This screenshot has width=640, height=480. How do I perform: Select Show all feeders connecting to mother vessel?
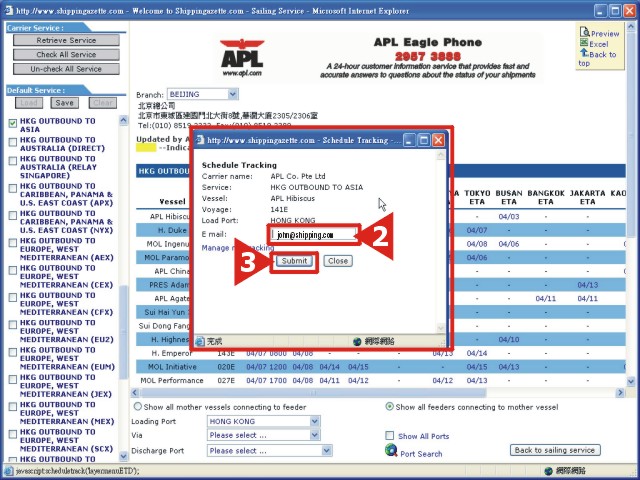(390, 407)
